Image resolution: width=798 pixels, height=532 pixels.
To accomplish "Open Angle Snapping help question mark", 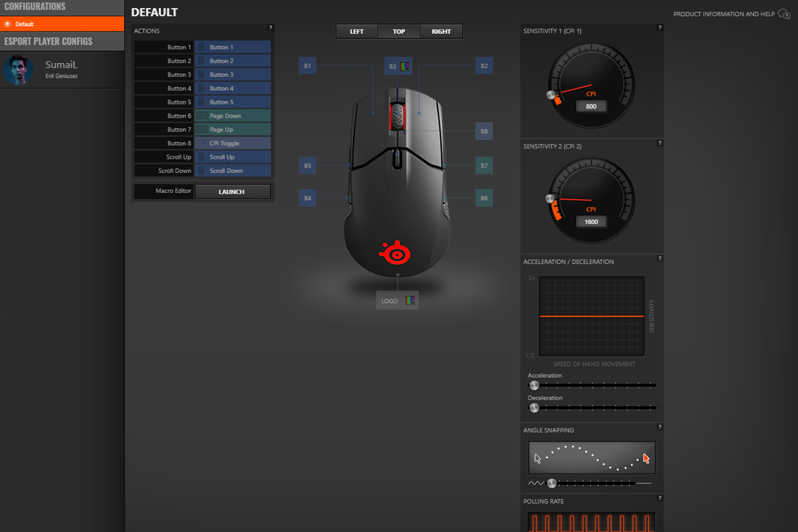I will coord(660,426).
